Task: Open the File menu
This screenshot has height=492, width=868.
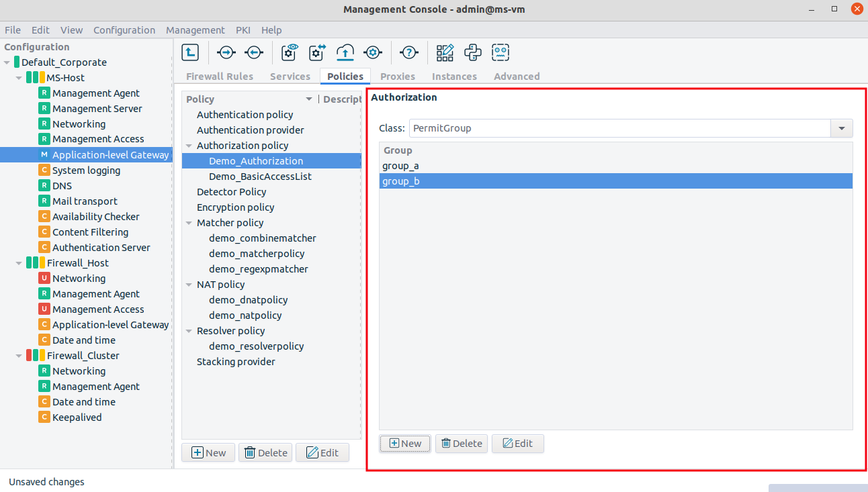Action: point(13,30)
